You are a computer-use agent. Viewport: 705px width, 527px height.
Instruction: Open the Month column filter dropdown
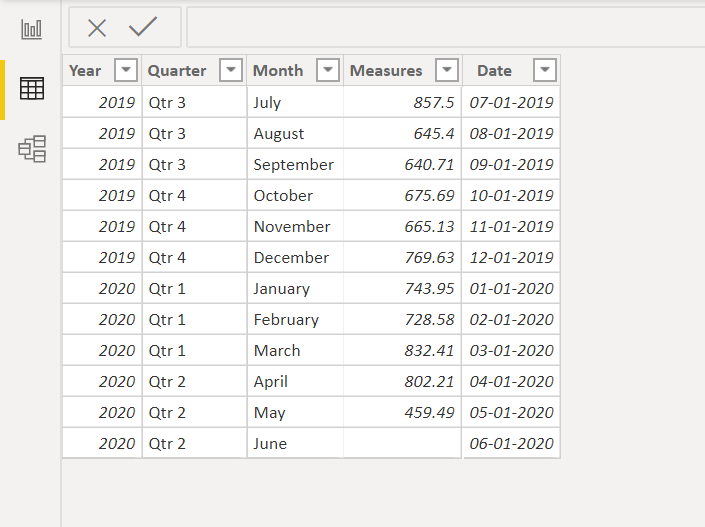point(328,70)
